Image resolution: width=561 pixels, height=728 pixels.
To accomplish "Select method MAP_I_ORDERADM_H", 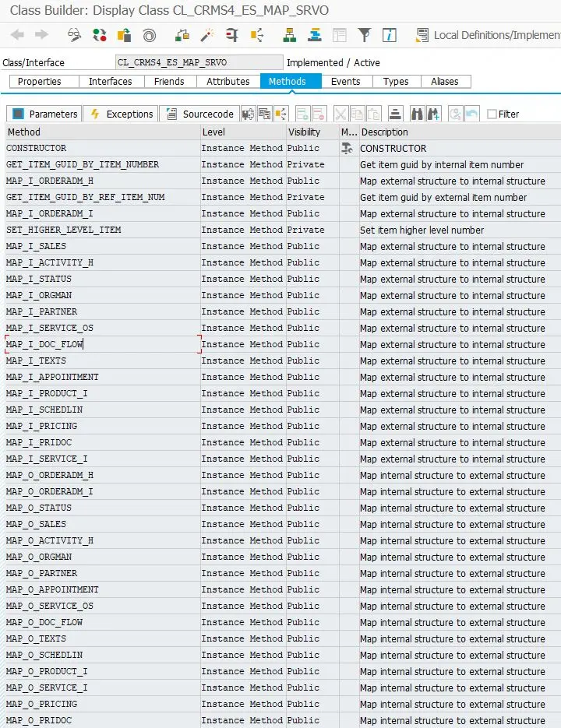I will pyautogui.click(x=103, y=181).
